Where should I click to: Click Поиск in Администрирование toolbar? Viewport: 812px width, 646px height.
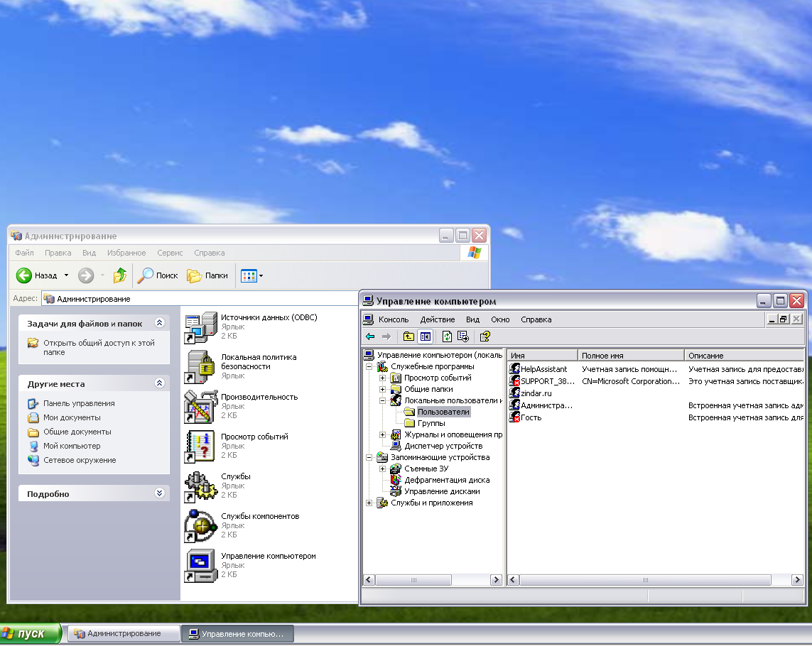tap(158, 276)
